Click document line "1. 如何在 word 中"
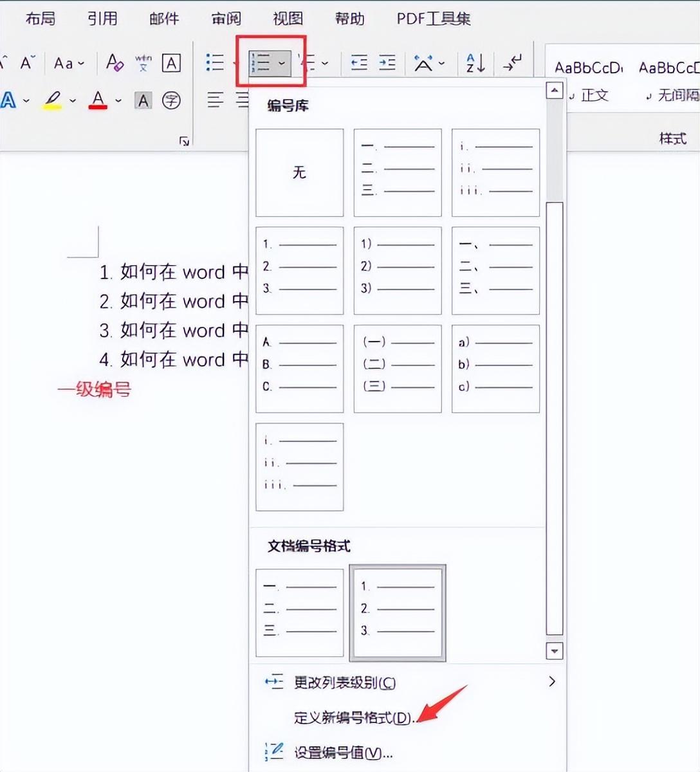 pos(174,272)
